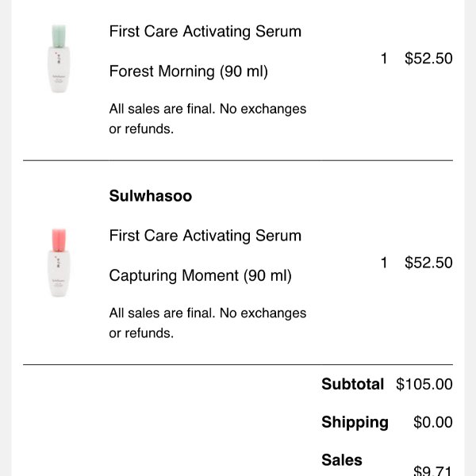Open the green Forest Morning serum thumbnail
Screen dimensions: 476x476
coord(59,59)
